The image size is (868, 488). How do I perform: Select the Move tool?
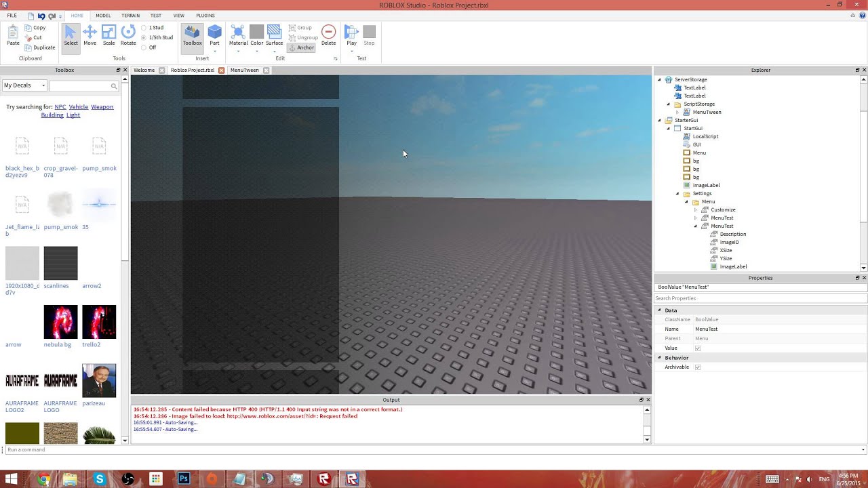[x=90, y=36]
